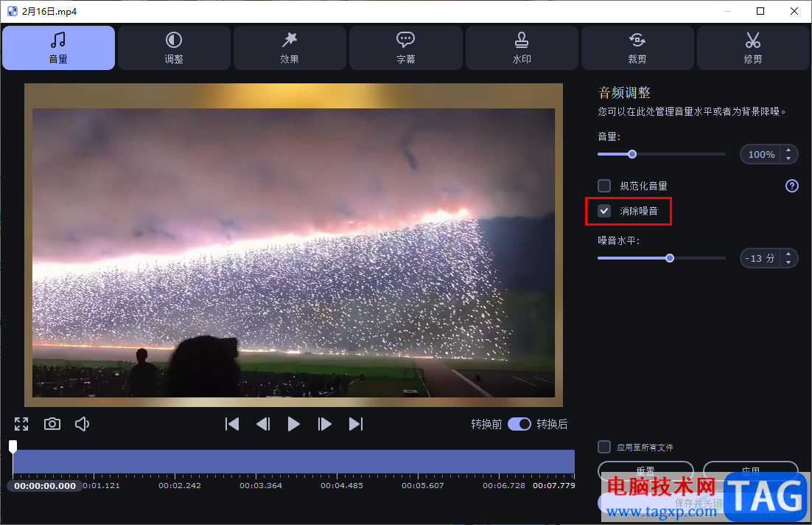Mute preview with speaker icon
Viewport: 812px width, 525px height.
pyautogui.click(x=83, y=424)
